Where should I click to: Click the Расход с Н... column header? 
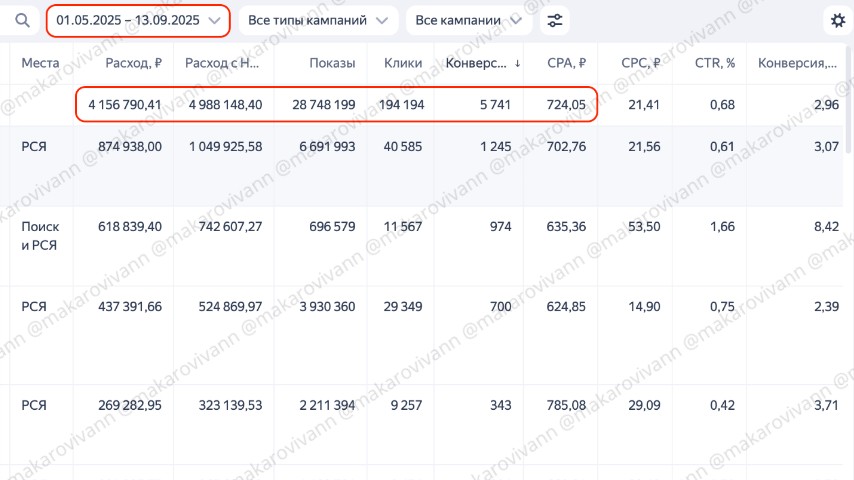coord(223,63)
